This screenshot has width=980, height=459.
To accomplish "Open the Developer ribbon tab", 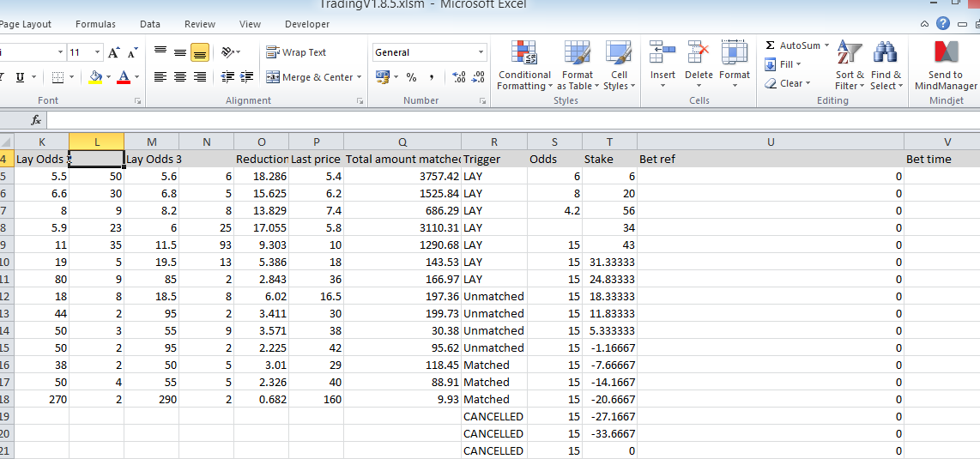I will coord(306,24).
